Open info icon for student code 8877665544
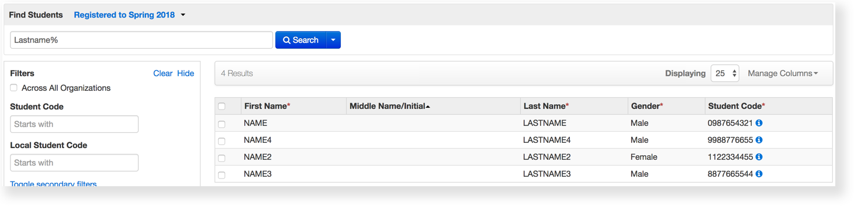 pyautogui.click(x=759, y=174)
